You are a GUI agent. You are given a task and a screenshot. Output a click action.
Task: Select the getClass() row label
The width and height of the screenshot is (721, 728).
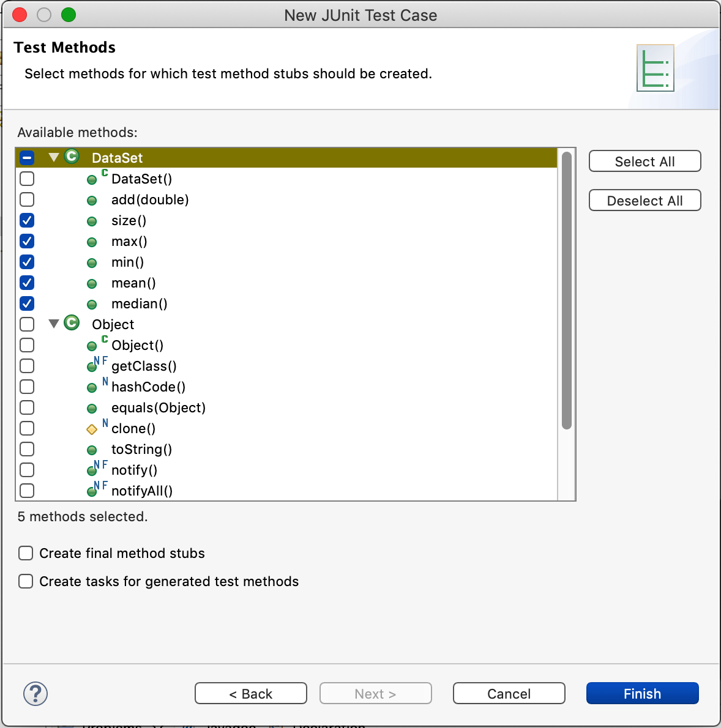tap(144, 366)
